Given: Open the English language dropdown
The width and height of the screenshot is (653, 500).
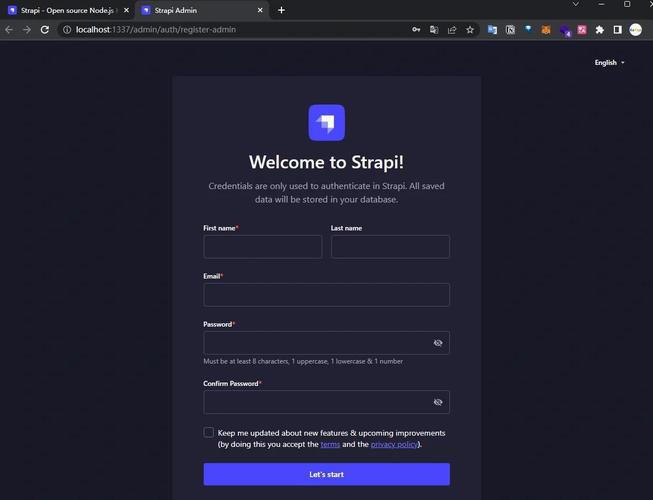Looking at the screenshot, I should [x=609, y=62].
